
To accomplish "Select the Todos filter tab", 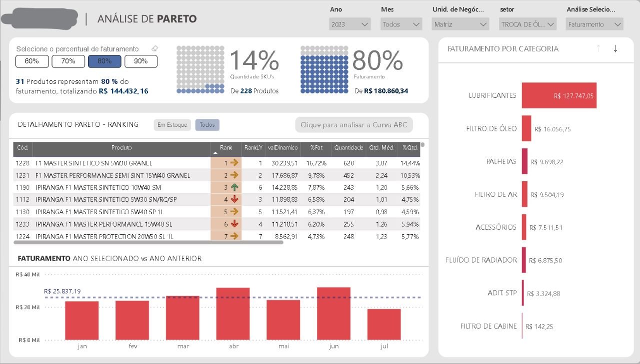I will [x=207, y=125].
